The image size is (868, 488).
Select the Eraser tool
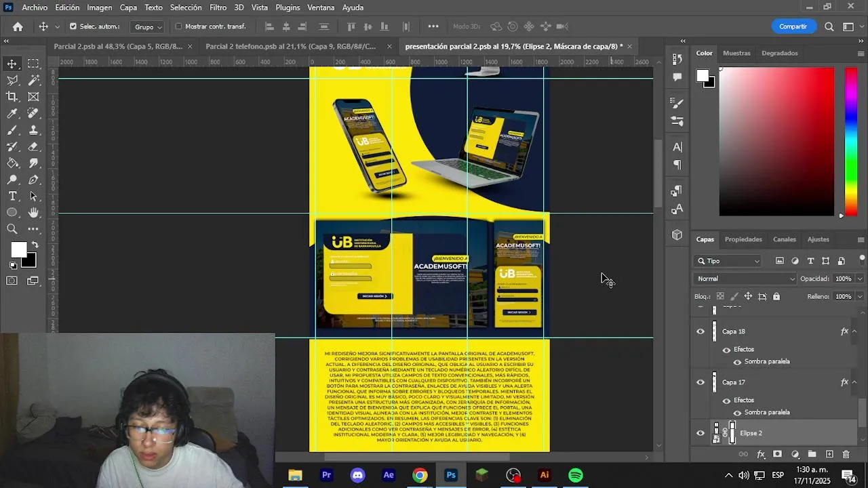[33, 146]
